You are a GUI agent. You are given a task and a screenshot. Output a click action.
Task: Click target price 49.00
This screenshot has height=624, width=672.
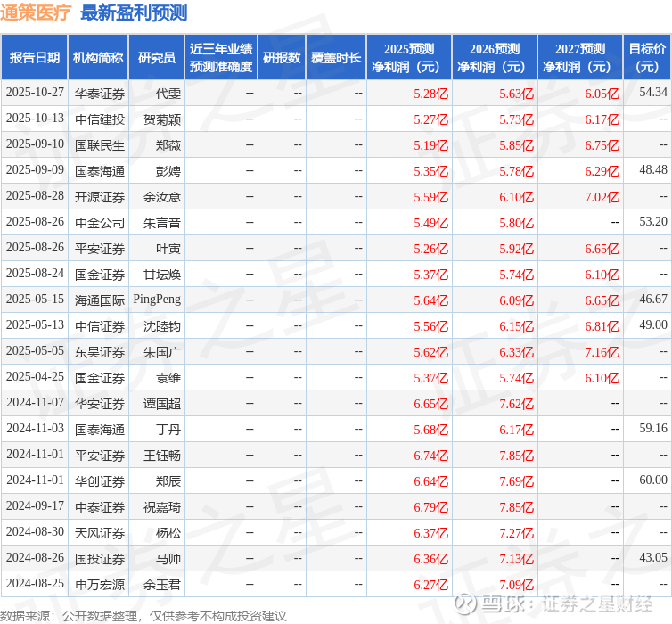point(653,325)
